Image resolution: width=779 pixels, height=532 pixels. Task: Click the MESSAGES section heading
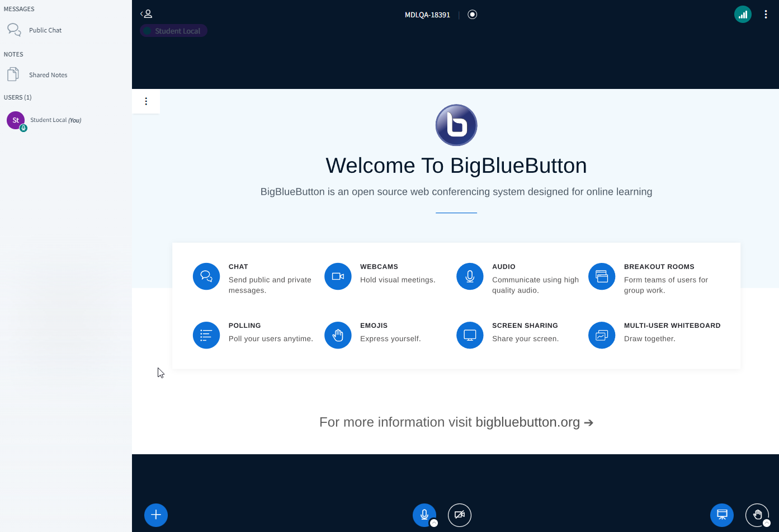point(19,9)
